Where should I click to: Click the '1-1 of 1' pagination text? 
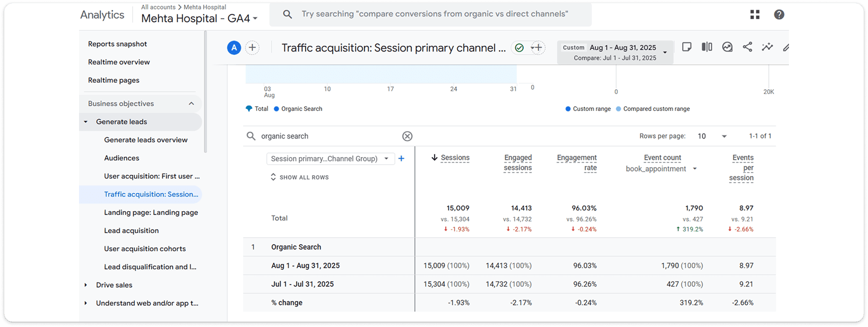(760, 136)
